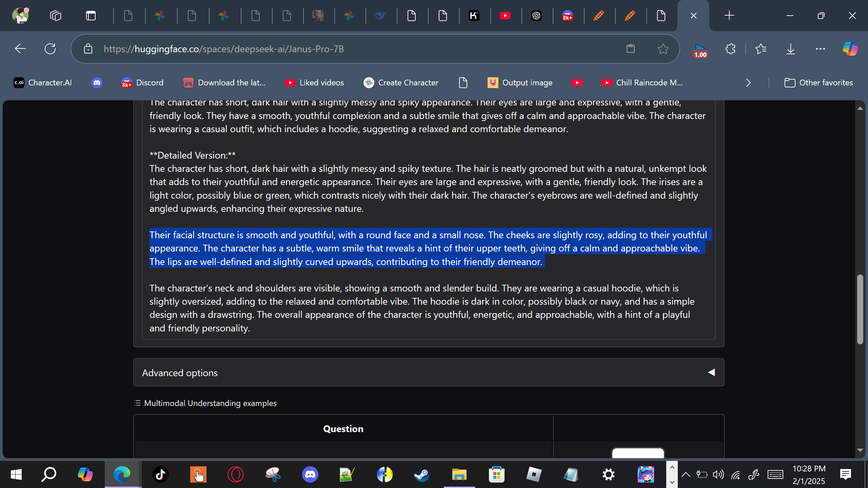Open a new browser tab
The image size is (868, 488).
(729, 16)
